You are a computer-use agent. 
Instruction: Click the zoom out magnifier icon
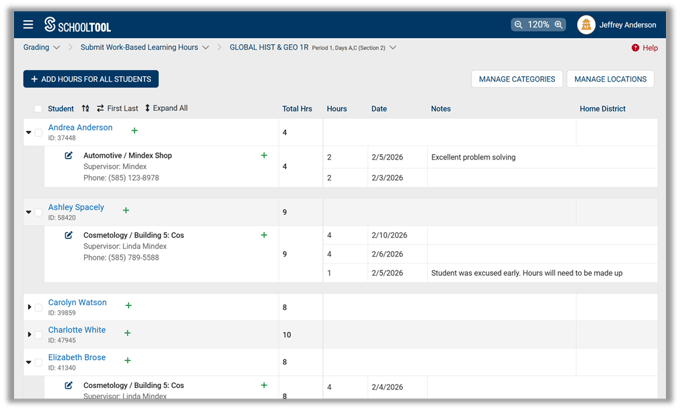coord(518,24)
